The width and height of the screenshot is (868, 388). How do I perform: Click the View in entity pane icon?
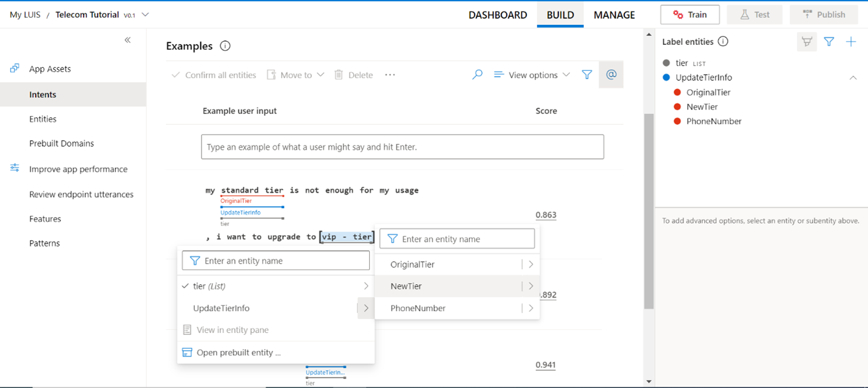(x=188, y=330)
